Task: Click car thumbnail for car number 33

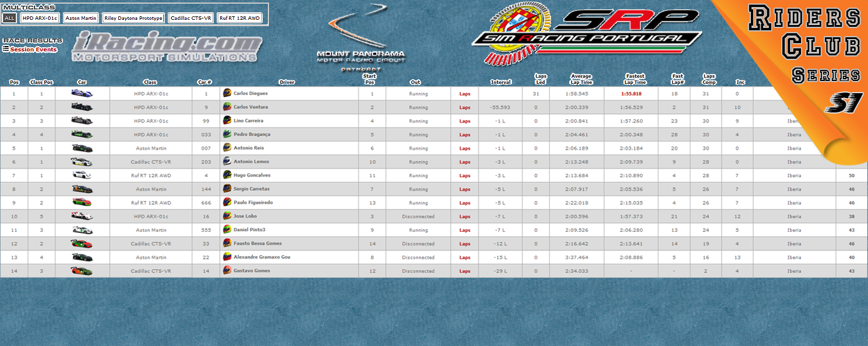Action: point(82,243)
